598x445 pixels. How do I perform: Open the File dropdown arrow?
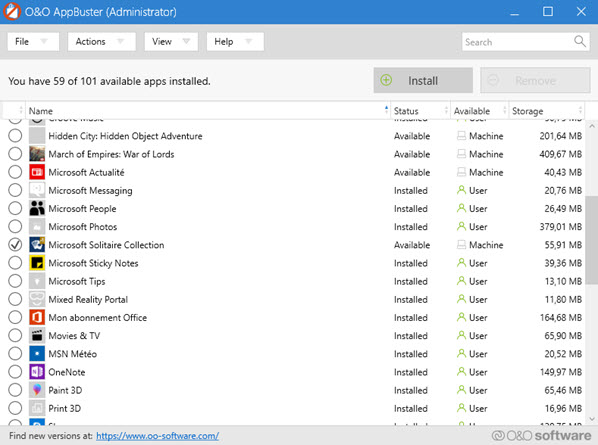[44, 41]
